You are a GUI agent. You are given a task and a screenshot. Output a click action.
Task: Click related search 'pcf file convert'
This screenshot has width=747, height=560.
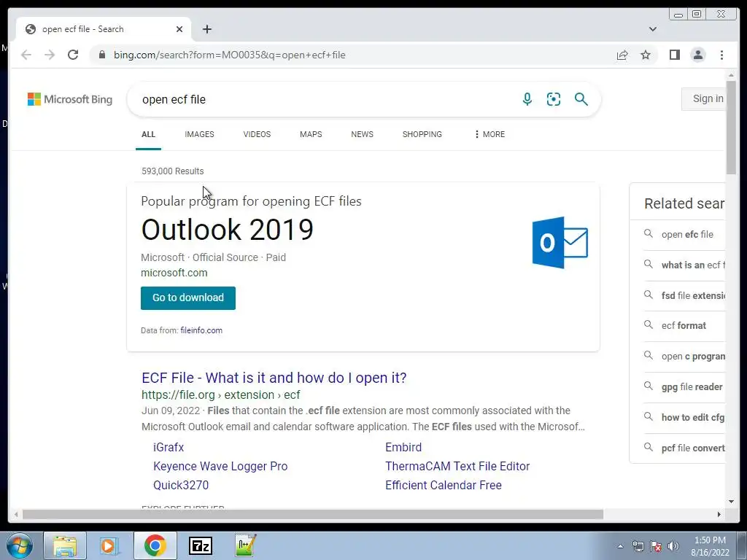click(x=693, y=448)
